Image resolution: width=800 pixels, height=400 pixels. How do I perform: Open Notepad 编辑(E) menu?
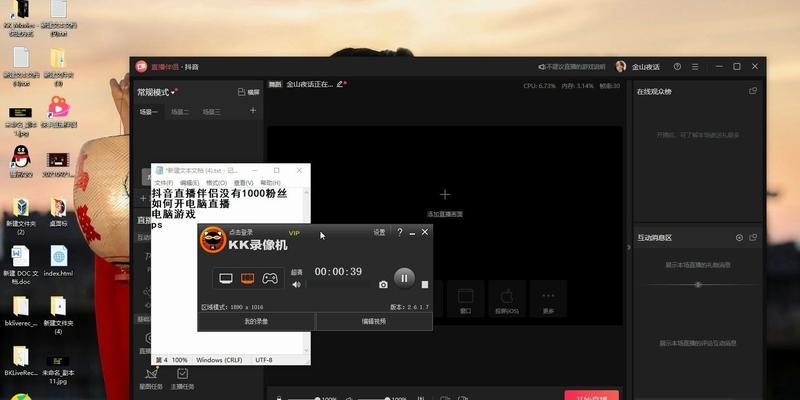[189, 183]
